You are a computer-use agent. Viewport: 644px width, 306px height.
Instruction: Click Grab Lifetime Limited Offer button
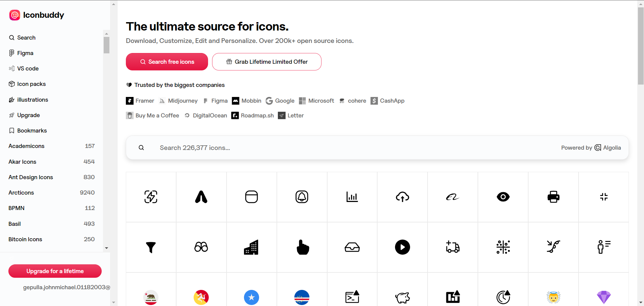tap(266, 62)
